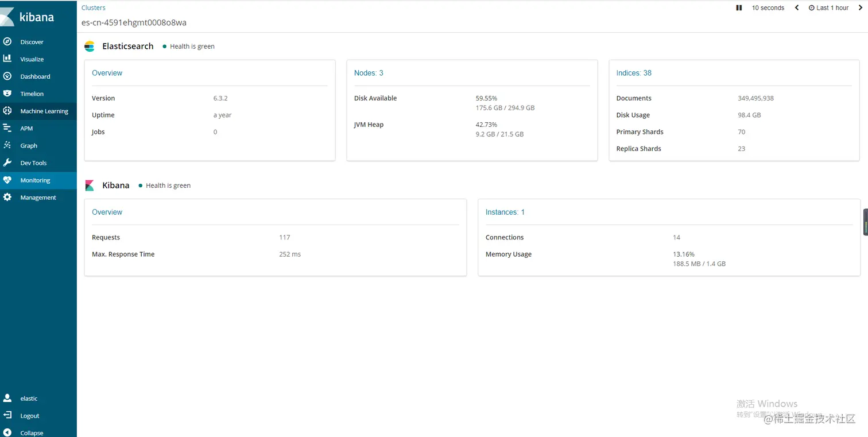The image size is (868, 437).
Task: Open the Discover compass icon
Action: point(7,41)
